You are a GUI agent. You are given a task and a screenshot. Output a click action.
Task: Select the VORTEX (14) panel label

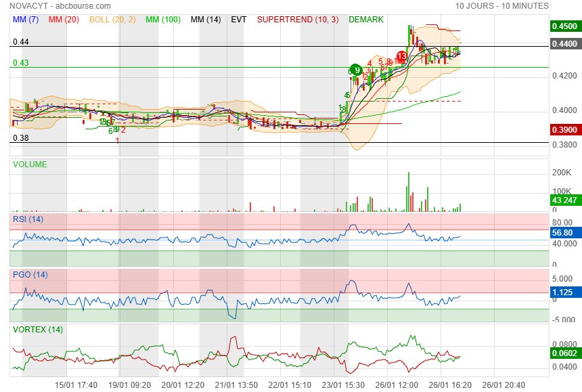[38, 330]
